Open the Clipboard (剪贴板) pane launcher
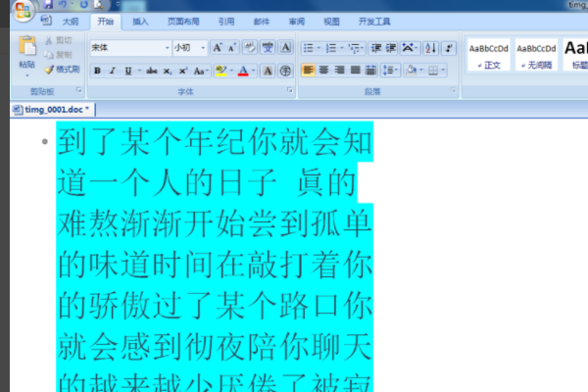Viewport: 588px width, 392px height. pos(78,90)
